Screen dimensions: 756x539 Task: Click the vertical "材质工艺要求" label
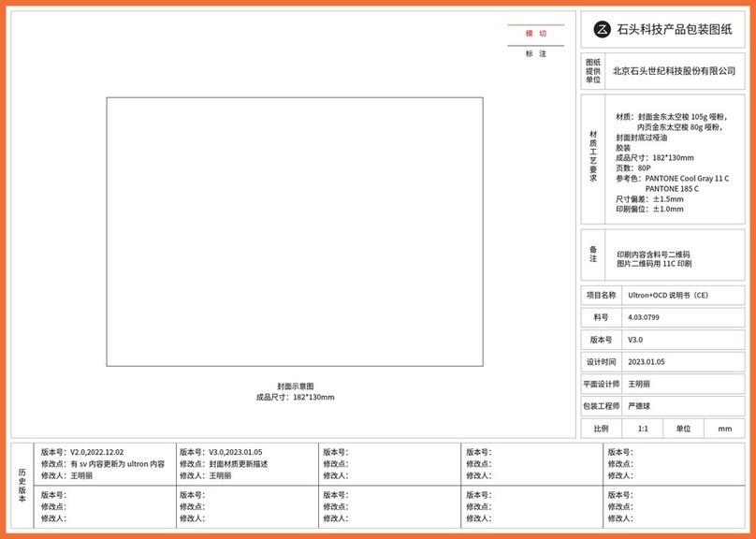click(593, 155)
